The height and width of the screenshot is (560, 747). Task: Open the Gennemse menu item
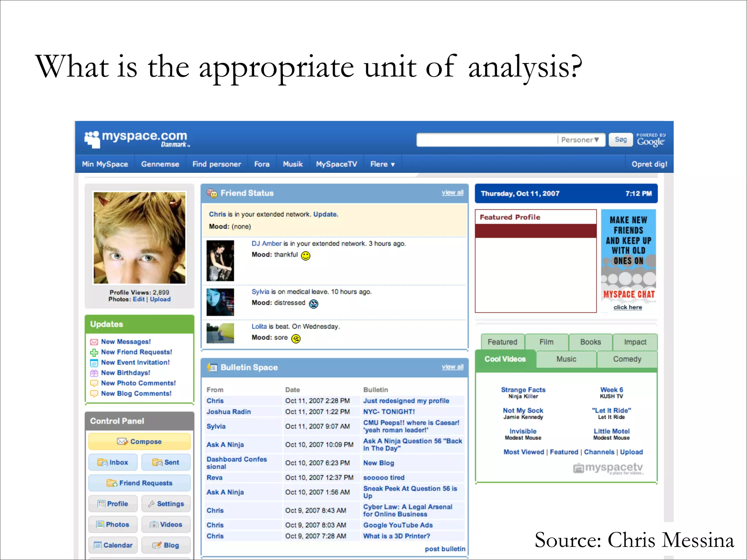160,164
